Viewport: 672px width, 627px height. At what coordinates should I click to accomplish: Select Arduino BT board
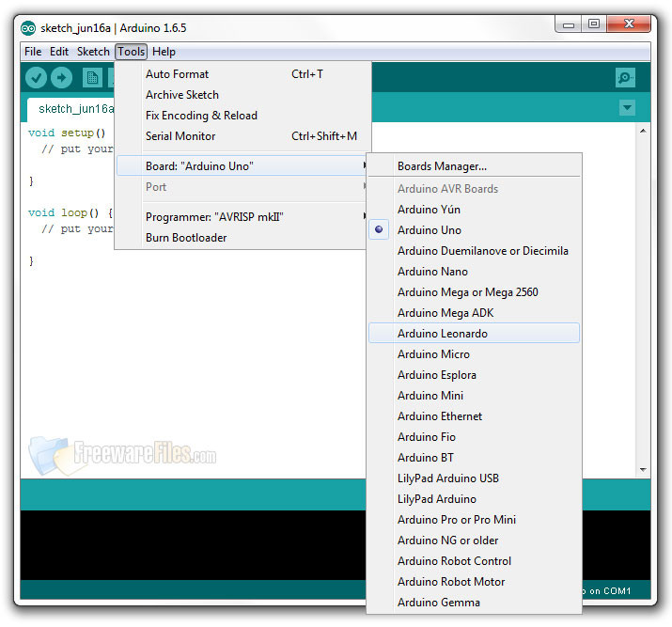(x=474, y=457)
